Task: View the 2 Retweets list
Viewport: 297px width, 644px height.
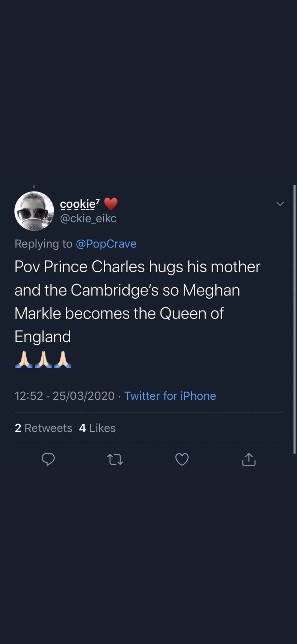Action: tap(43, 428)
